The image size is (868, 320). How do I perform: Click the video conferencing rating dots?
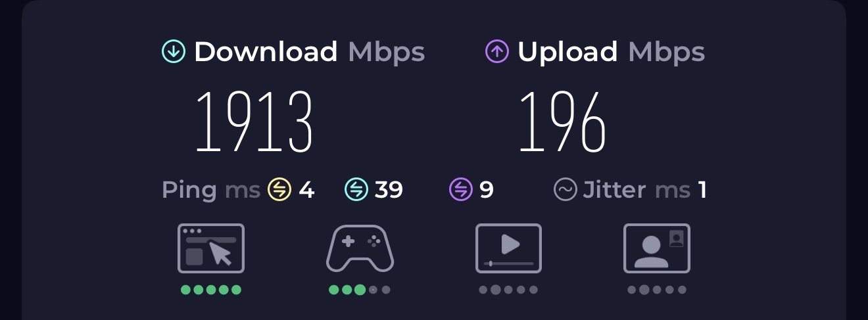tap(657, 290)
